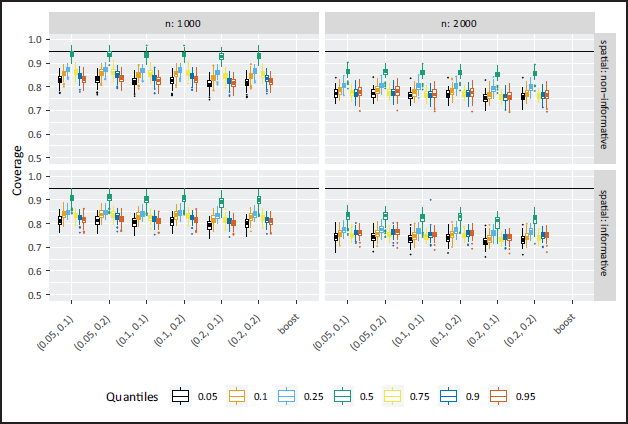Click the green 0.5 quantile legend icon

[342, 396]
